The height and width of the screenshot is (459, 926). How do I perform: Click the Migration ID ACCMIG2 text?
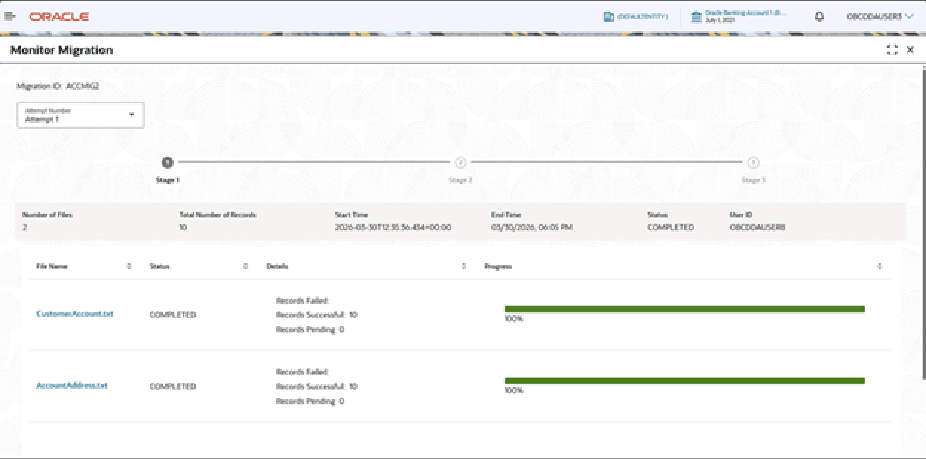coord(58,86)
